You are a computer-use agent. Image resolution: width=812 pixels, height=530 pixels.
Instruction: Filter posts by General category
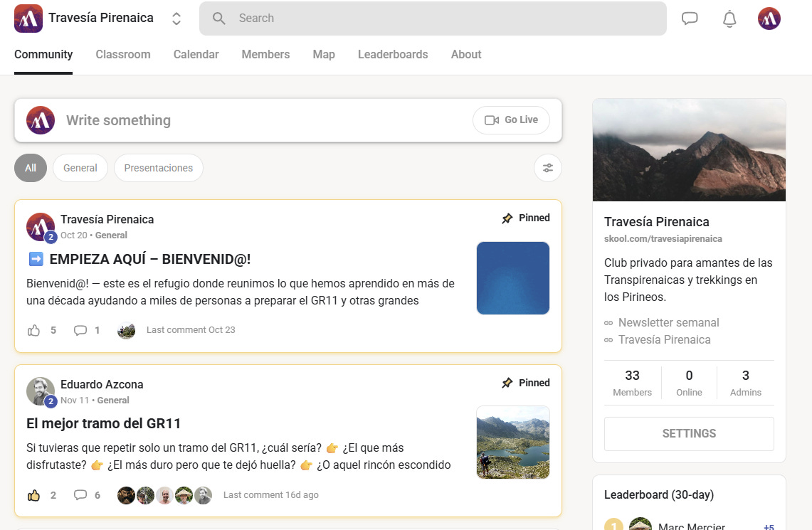80,168
